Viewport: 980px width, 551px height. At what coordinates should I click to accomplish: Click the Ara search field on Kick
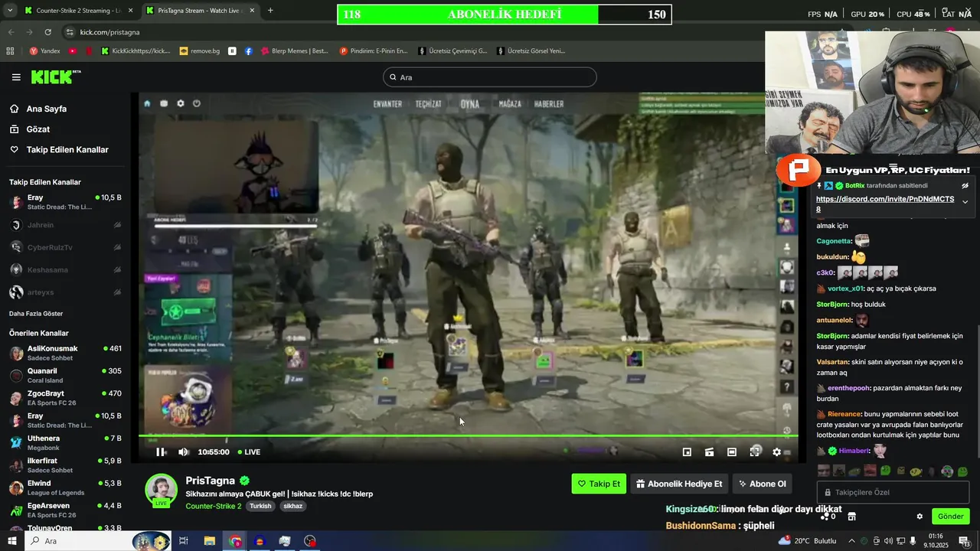point(490,77)
